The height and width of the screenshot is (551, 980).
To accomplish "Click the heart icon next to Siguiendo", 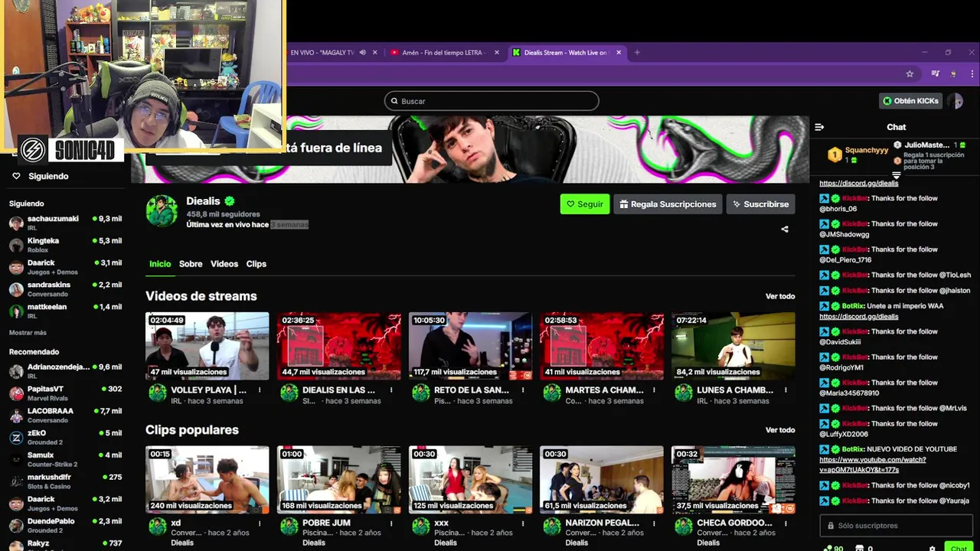I will 16,176.
